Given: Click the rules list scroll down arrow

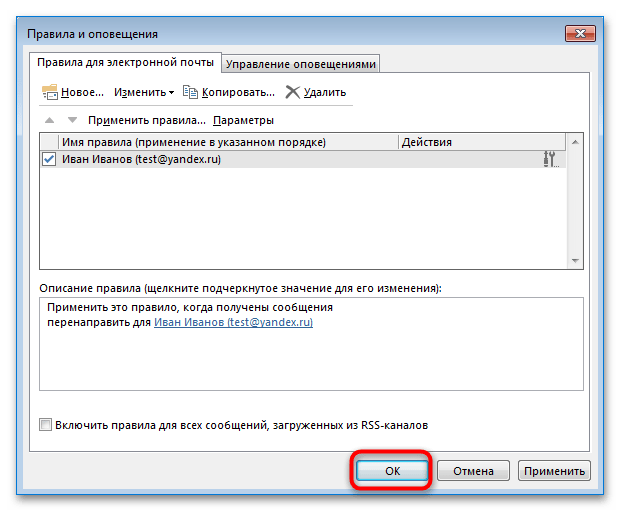Looking at the screenshot, I should coord(575,261).
